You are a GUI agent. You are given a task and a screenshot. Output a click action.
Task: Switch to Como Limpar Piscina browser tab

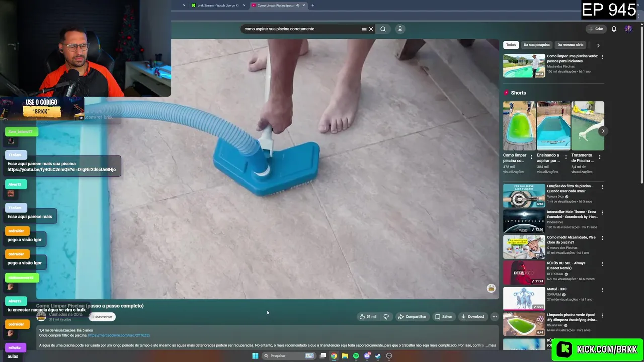click(x=274, y=5)
